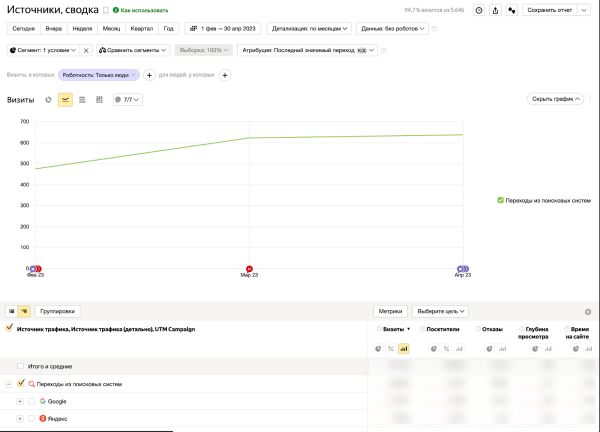Click the export report icon
This screenshot has height=432, width=600.
[x=495, y=10]
